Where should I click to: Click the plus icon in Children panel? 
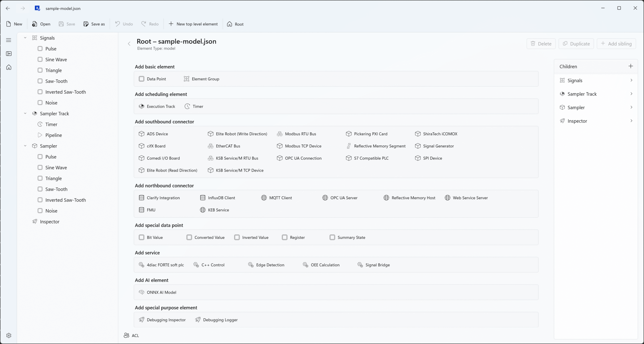coord(630,66)
